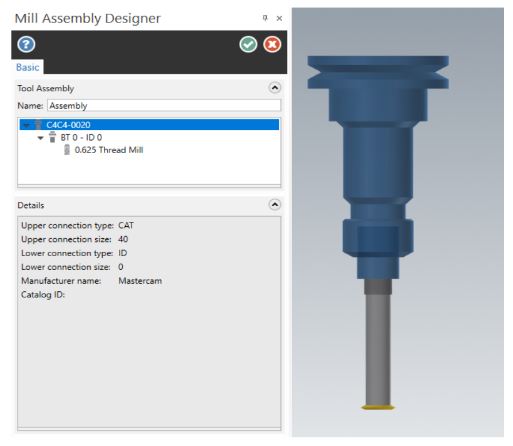Click the Upper connection size value 40
Viewport: 513px width, 446px height.
[x=123, y=239]
